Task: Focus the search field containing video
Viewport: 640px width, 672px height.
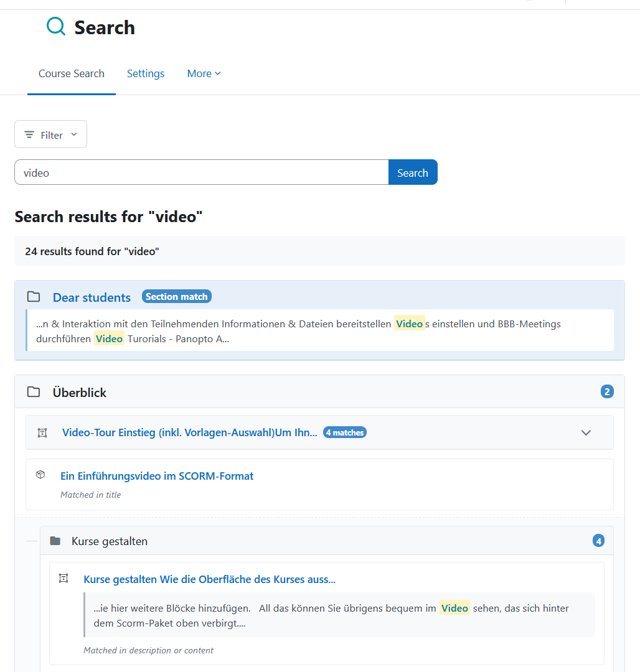Action: pos(202,172)
